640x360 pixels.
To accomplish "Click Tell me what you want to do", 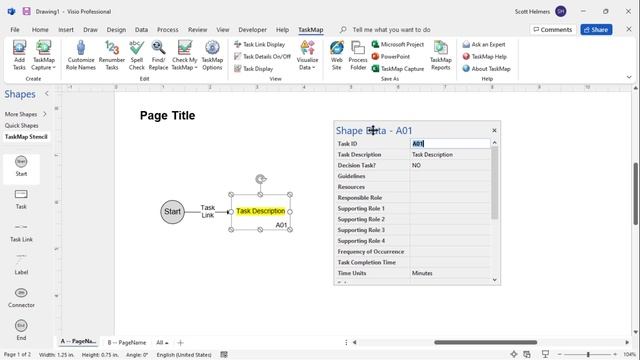I will 391,29.
